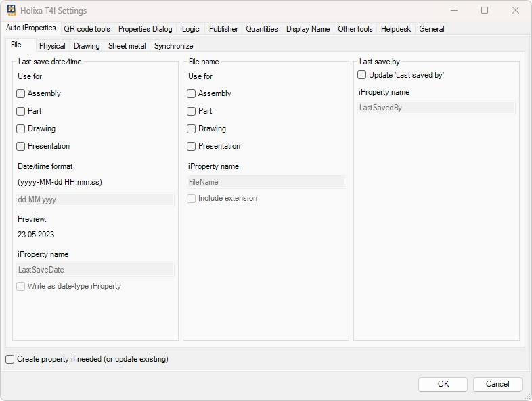This screenshot has width=532, height=401.
Task: Switch to the Synchronize sub-tab
Action: pos(173,46)
